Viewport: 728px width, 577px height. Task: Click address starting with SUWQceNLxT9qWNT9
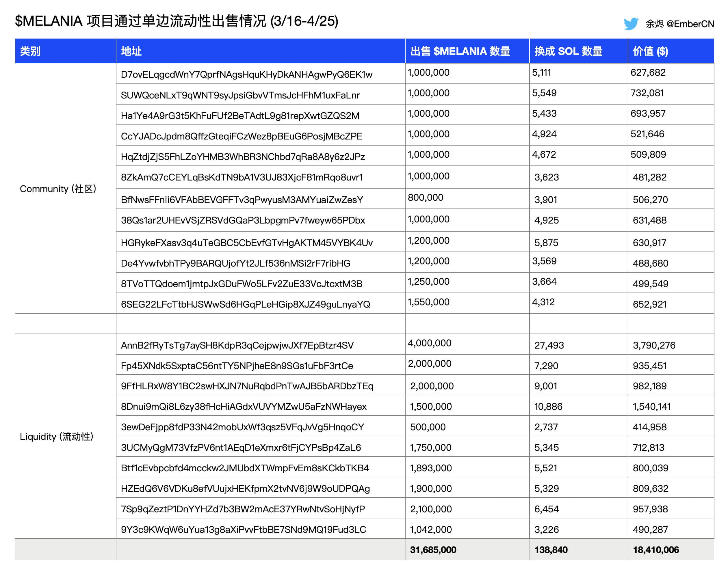(240, 95)
